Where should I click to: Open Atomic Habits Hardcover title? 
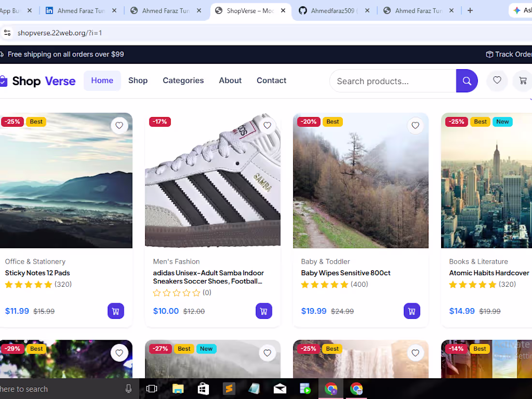click(489, 273)
